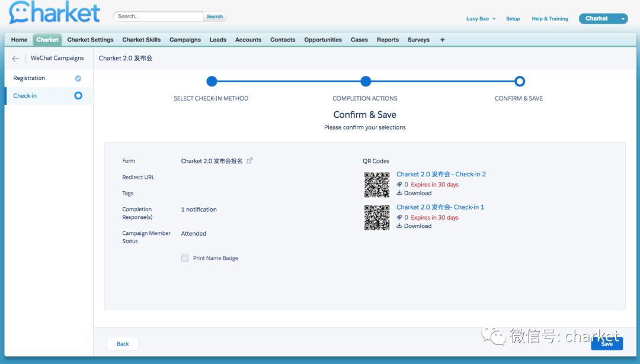Select the Check-in step in sidebar

click(25, 96)
